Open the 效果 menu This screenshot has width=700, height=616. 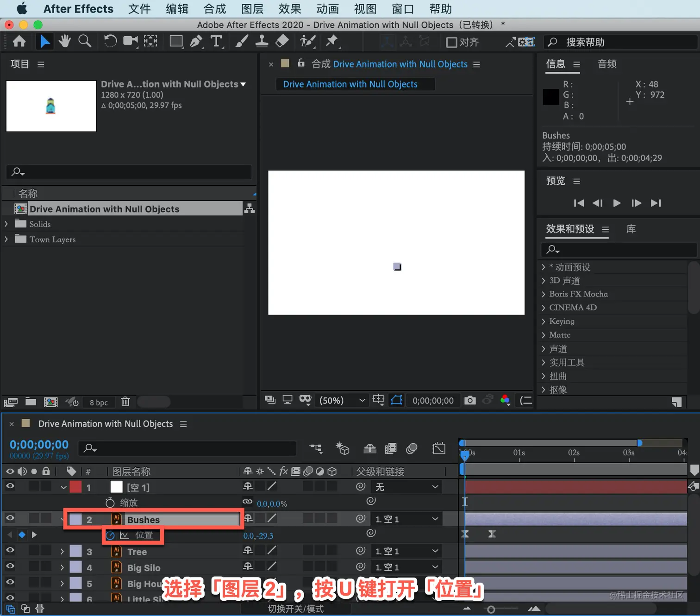(290, 9)
